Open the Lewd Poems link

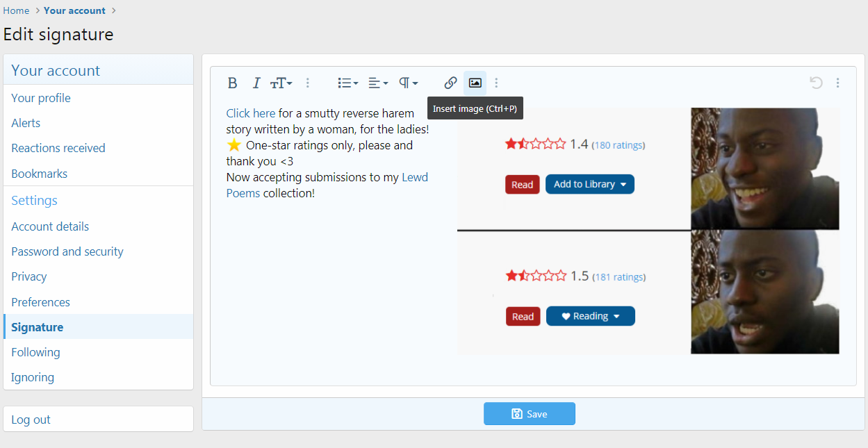point(415,177)
